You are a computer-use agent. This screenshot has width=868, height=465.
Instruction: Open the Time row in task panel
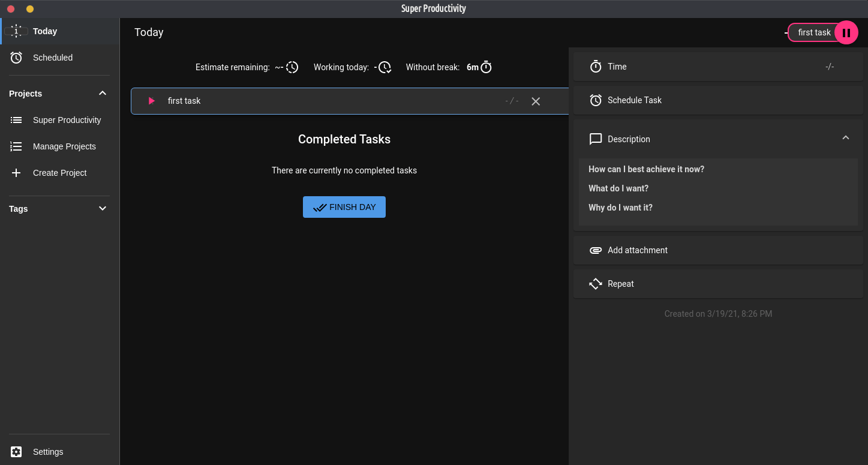click(718, 67)
